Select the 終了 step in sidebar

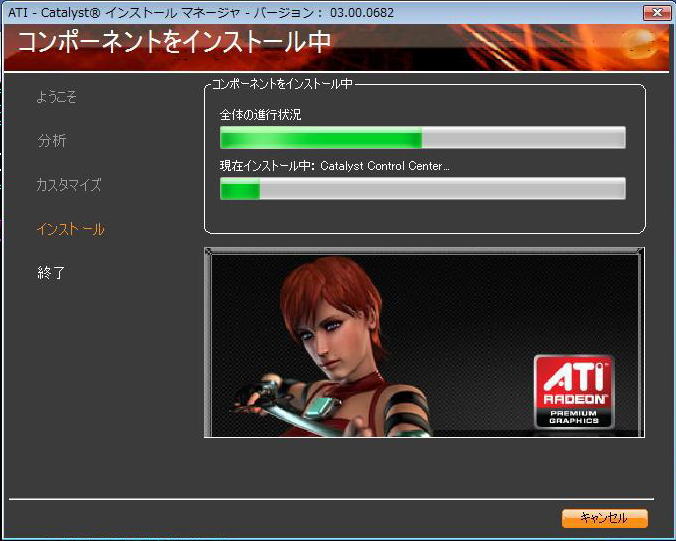coord(51,273)
